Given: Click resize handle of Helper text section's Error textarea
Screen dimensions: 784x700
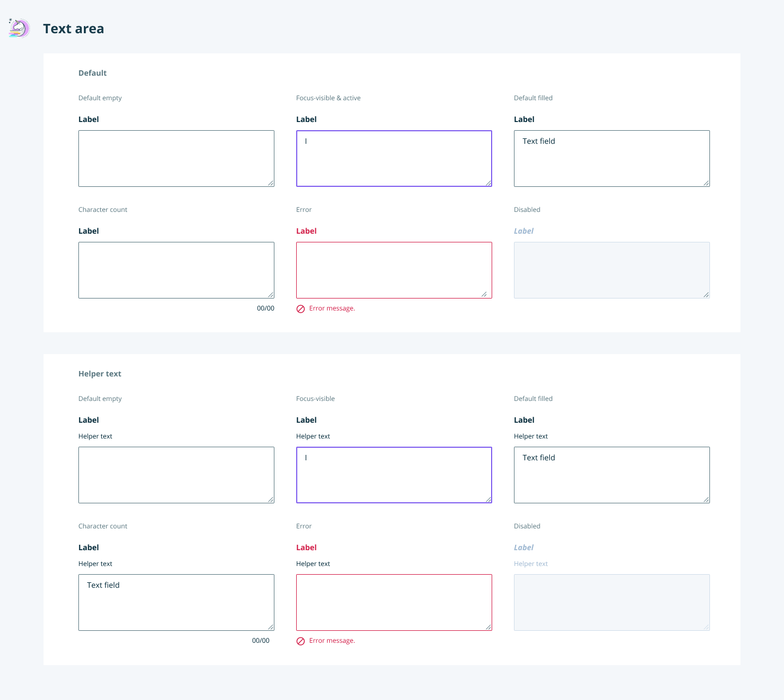Looking at the screenshot, I should [x=488, y=627].
